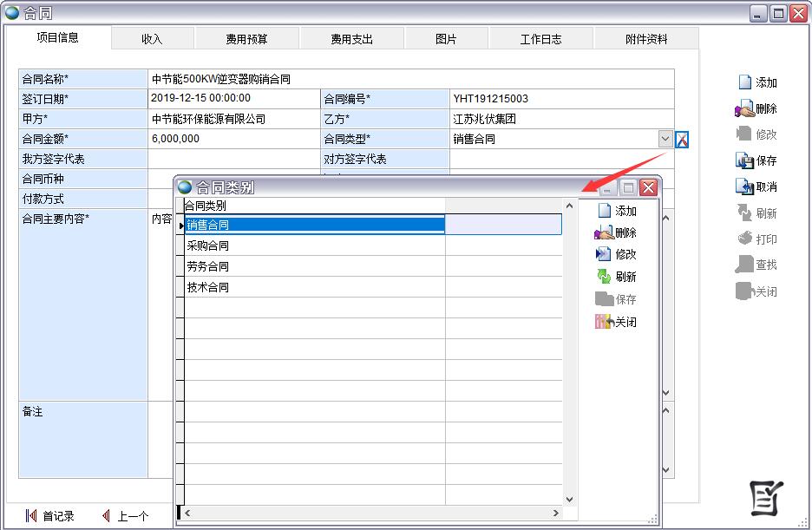Open the edit icon beside contract type field
The image size is (812, 530).
pos(682,140)
